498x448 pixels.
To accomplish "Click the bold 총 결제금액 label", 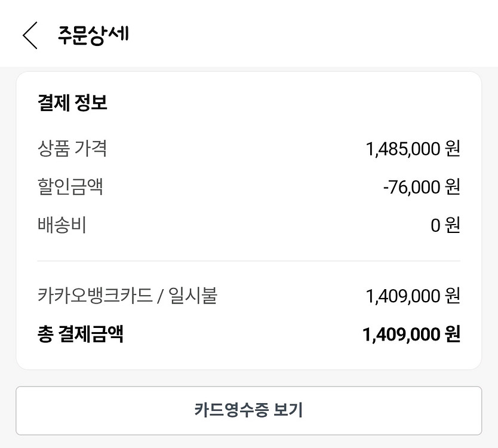I will [x=80, y=334].
